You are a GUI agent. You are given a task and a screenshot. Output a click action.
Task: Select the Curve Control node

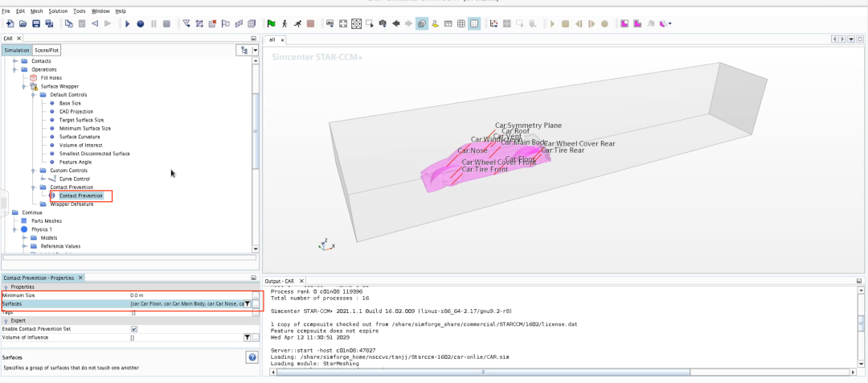coord(73,179)
